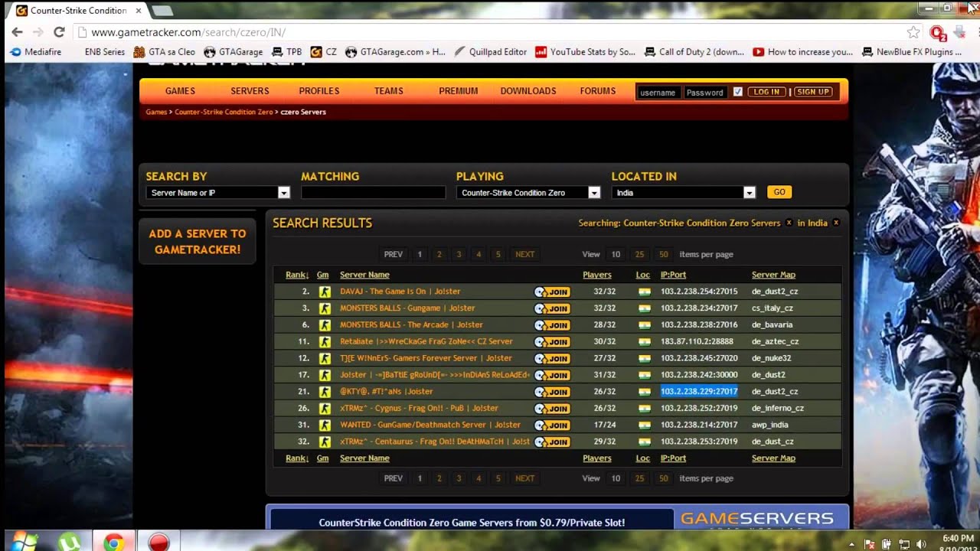Click NEXT in the top pagination

point(524,254)
